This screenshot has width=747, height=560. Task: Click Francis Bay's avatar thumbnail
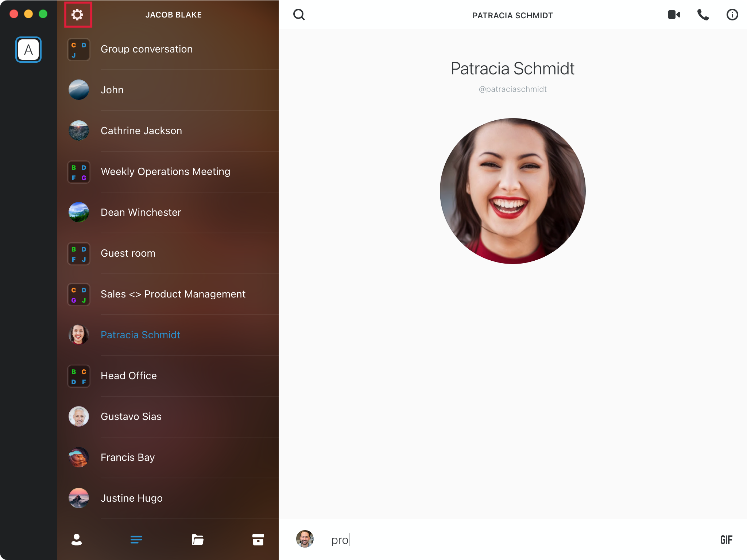(x=79, y=457)
